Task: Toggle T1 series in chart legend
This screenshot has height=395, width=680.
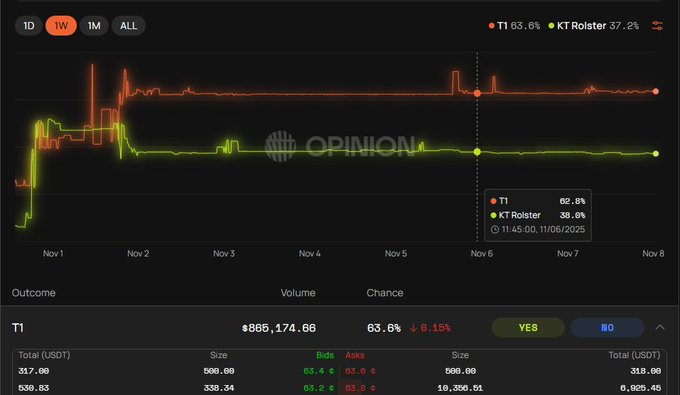Action: [514, 26]
